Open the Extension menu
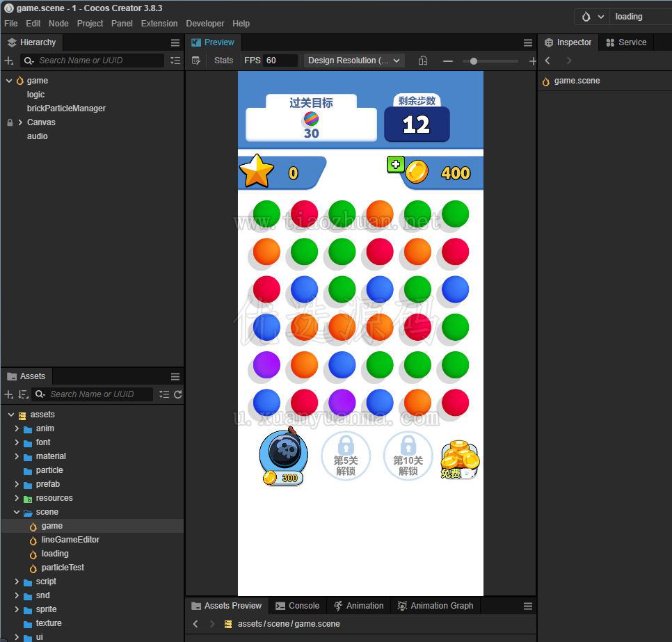Viewport: 672px width, 642px height. tap(159, 24)
